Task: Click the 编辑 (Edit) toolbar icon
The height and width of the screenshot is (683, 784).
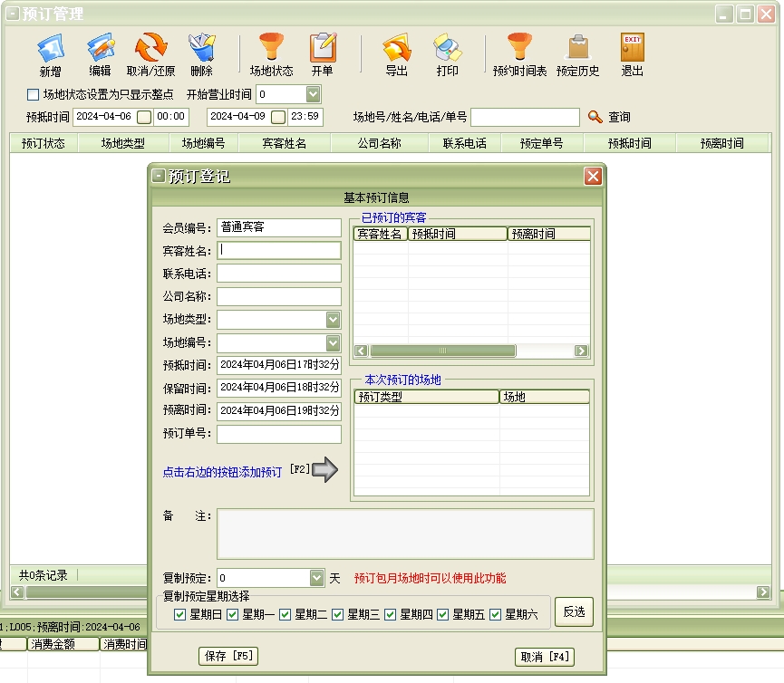Action: point(100,48)
